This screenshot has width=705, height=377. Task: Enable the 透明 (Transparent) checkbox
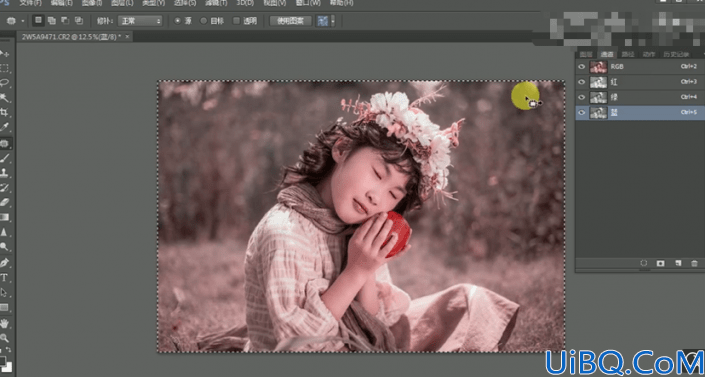[x=236, y=21]
